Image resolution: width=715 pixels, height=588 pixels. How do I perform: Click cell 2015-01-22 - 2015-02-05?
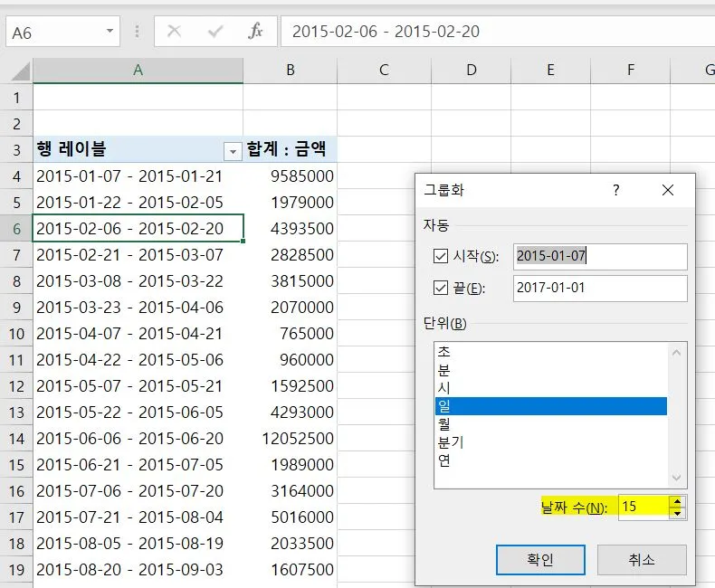click(138, 203)
